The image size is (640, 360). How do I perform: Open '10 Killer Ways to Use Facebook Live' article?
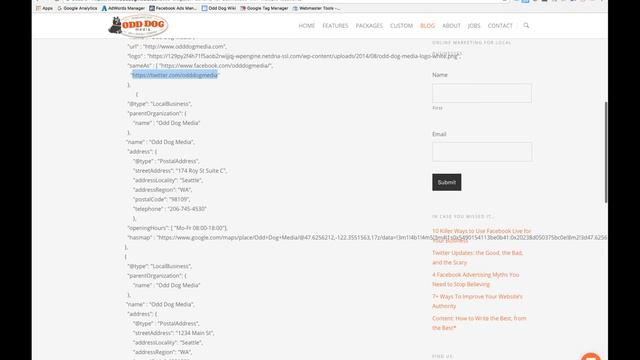(x=482, y=236)
